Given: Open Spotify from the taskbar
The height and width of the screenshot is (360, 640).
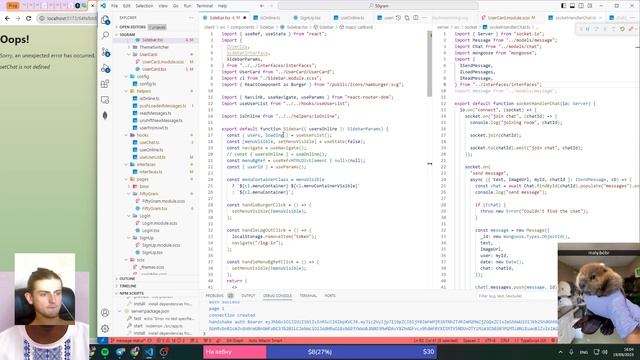Looking at the screenshot, I should [x=105, y=352].
